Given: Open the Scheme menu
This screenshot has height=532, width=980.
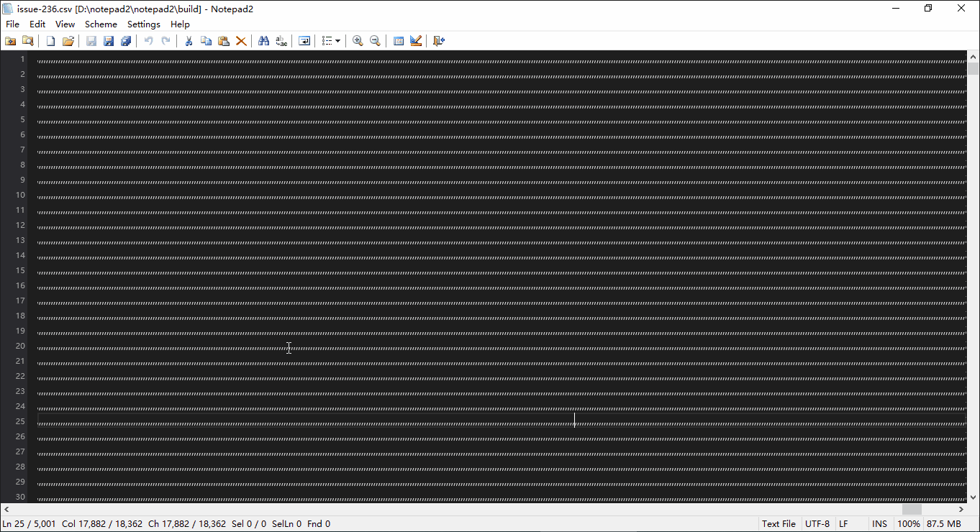Looking at the screenshot, I should point(100,24).
